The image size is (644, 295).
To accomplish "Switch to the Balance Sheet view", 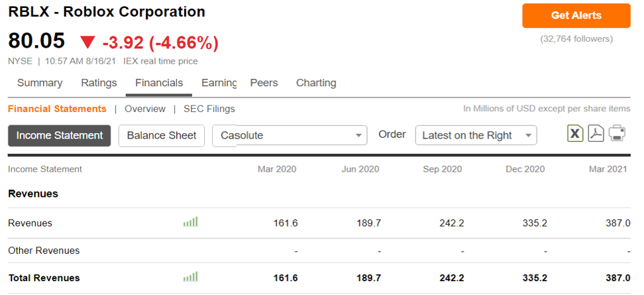I will point(162,136).
